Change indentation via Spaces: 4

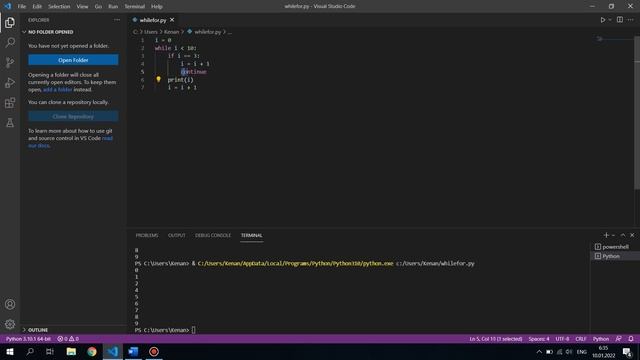(539, 339)
